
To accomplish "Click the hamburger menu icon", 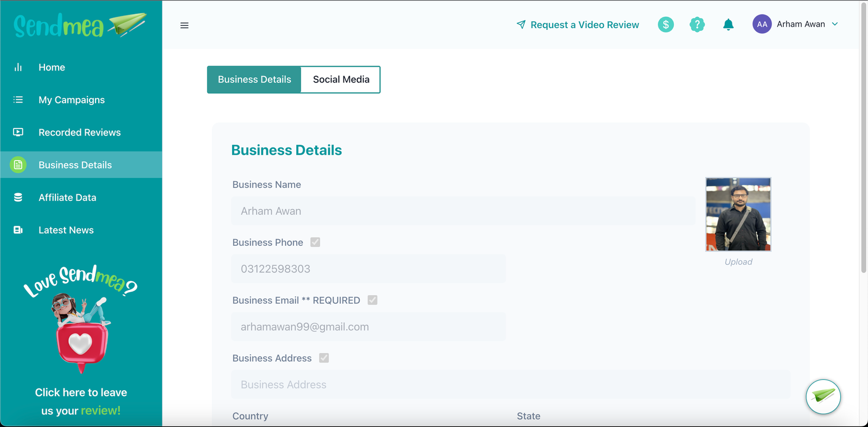I will coord(184,26).
